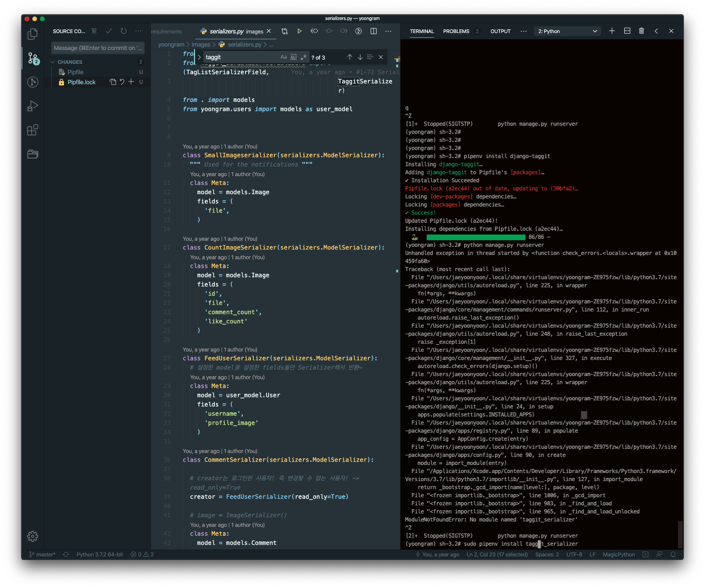705x588 pixels.
Task: Click Python 3.7.2 64-bit interpreter selector
Action: [x=100, y=555]
